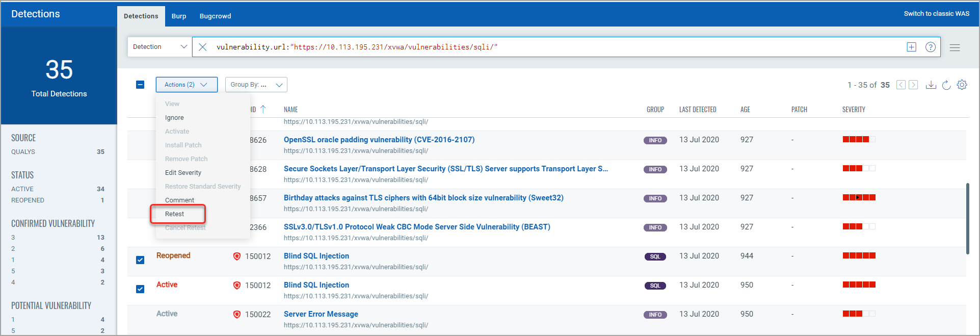The width and height of the screenshot is (980, 336).
Task: Open the hamburger menu beside search bar
Action: [955, 47]
